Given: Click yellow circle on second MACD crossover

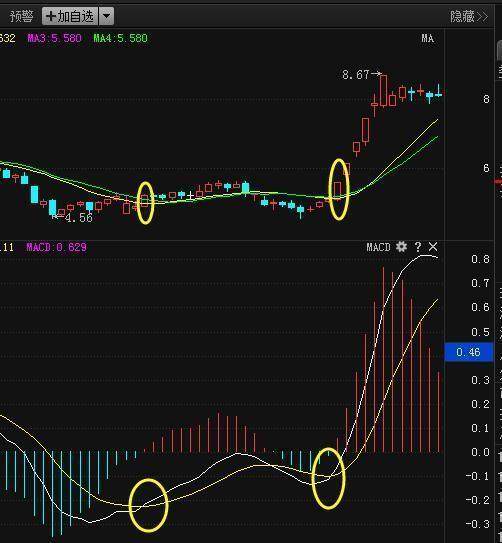Looking at the screenshot, I should [x=328, y=478].
